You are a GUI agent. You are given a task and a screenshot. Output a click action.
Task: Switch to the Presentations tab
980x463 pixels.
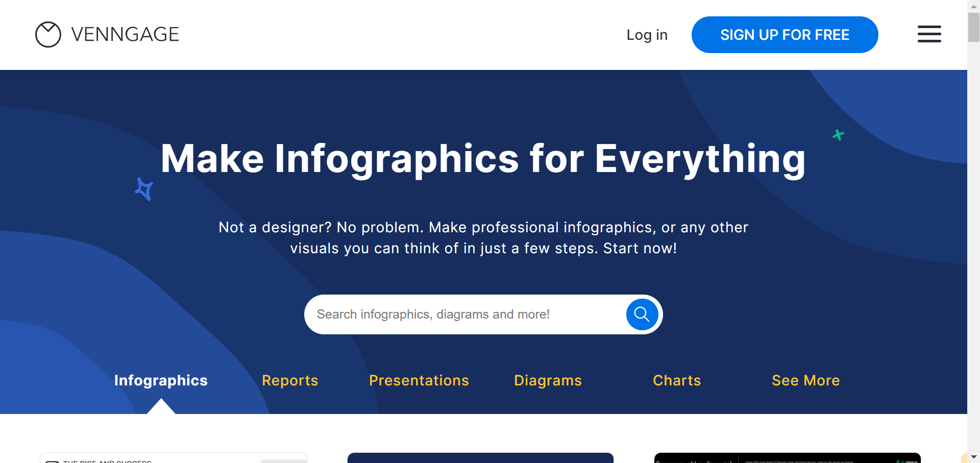pyautogui.click(x=419, y=380)
